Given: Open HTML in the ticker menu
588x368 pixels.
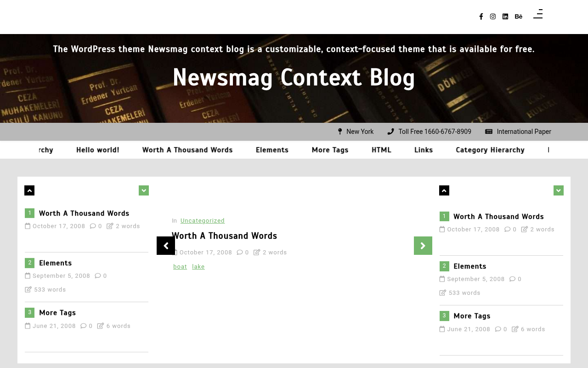Looking at the screenshot, I should click(381, 150).
